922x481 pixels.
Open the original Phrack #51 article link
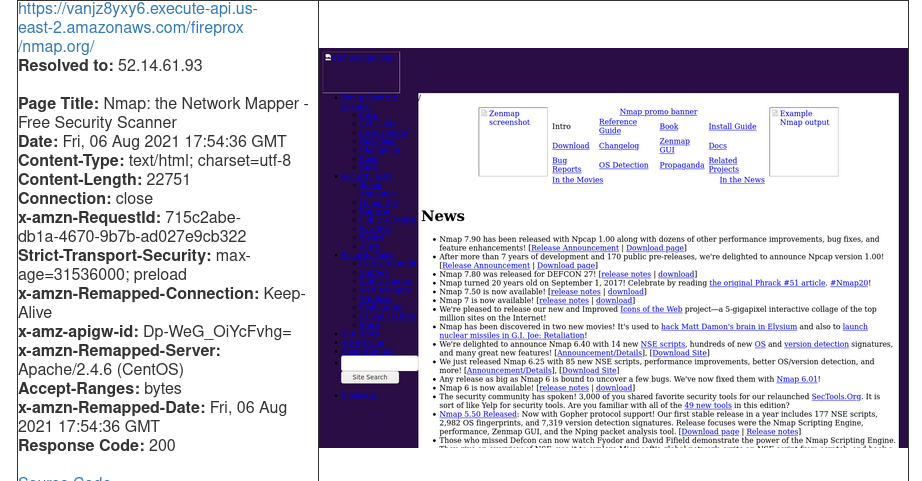[x=767, y=283]
